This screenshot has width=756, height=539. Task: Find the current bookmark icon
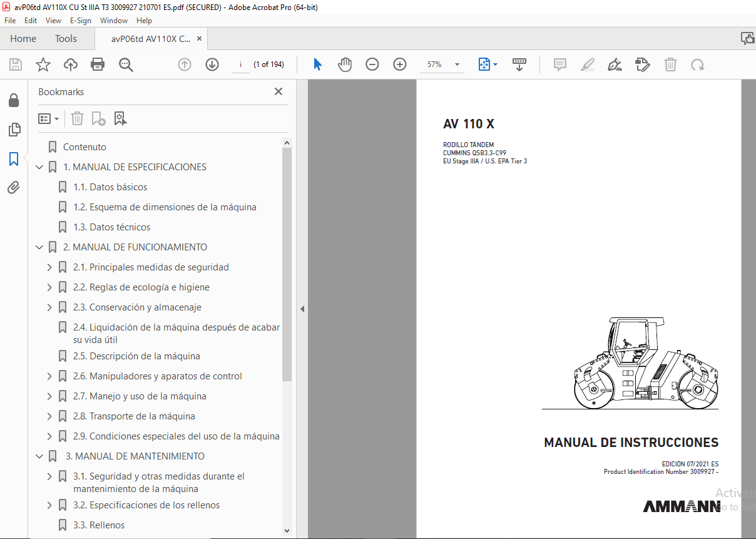[120, 118]
